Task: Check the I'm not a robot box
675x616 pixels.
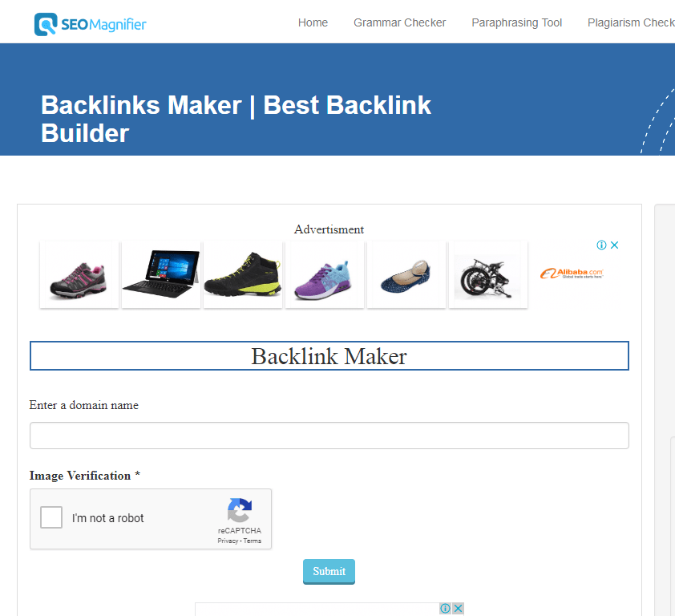Action: [x=51, y=517]
